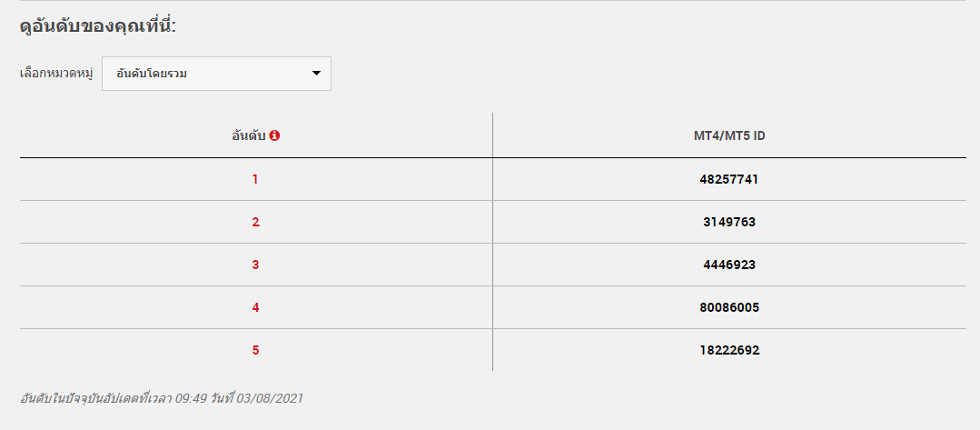Click the อันดับ column header
Image resolution: width=980 pixels, height=430 pixels.
[249, 135]
